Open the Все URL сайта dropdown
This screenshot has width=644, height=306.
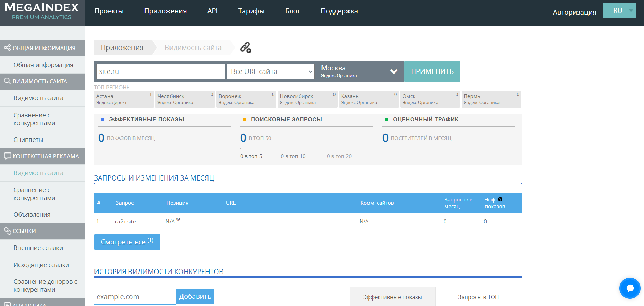click(270, 71)
